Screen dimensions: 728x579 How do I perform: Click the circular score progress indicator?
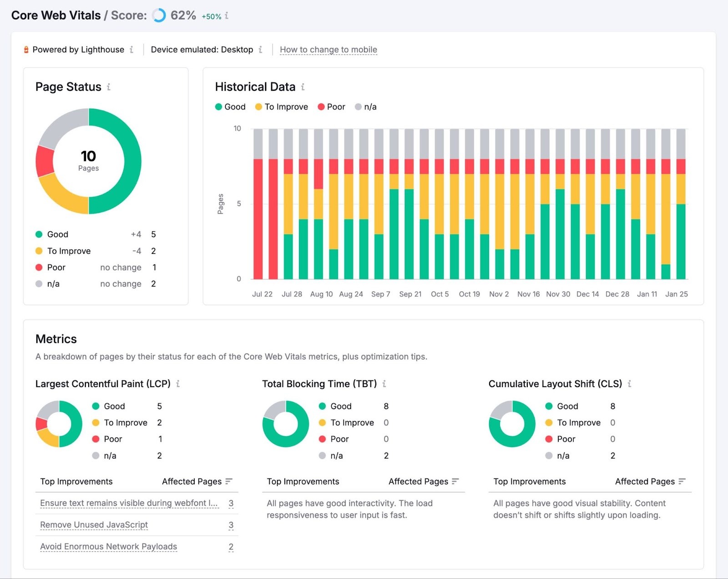(158, 15)
